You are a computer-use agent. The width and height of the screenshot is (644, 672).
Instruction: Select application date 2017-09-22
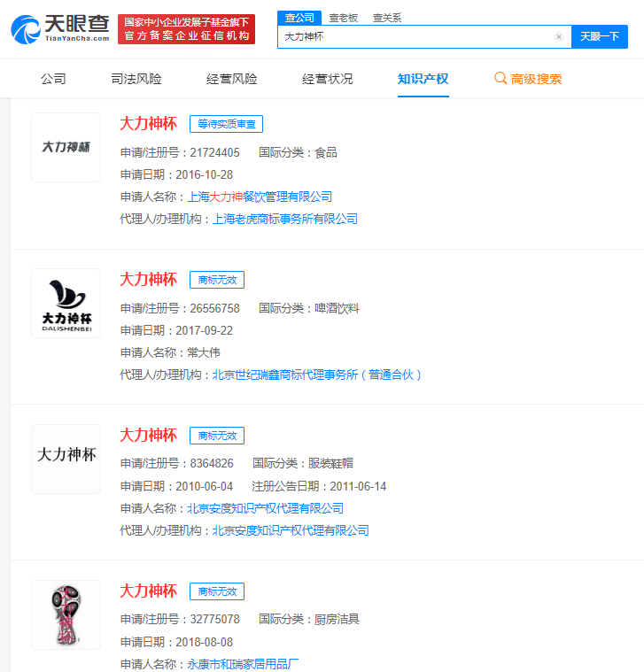[204, 331]
